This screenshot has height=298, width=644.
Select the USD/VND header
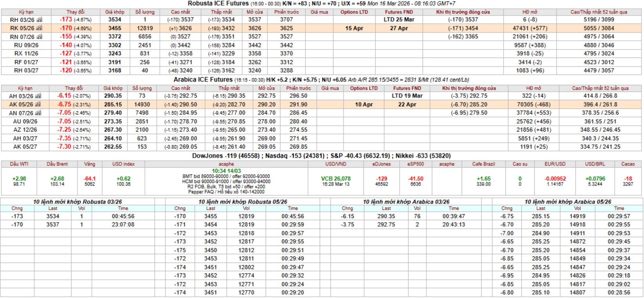(336, 164)
